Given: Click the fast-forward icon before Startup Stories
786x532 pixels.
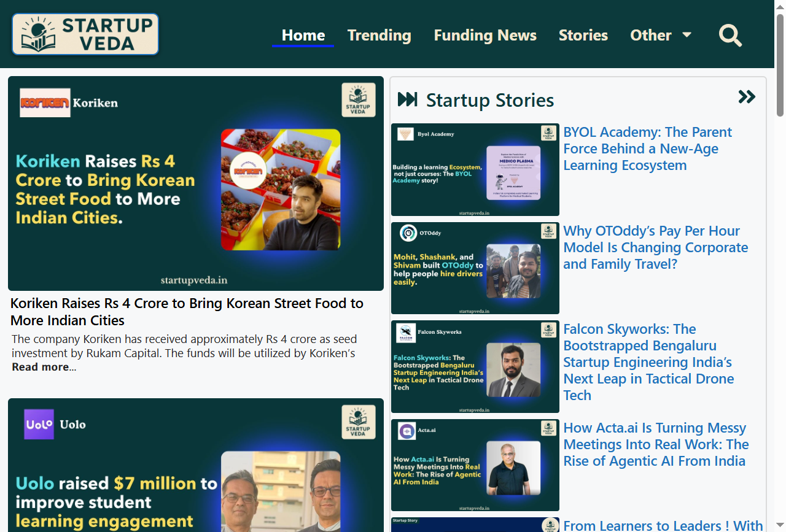Looking at the screenshot, I should pos(408,99).
